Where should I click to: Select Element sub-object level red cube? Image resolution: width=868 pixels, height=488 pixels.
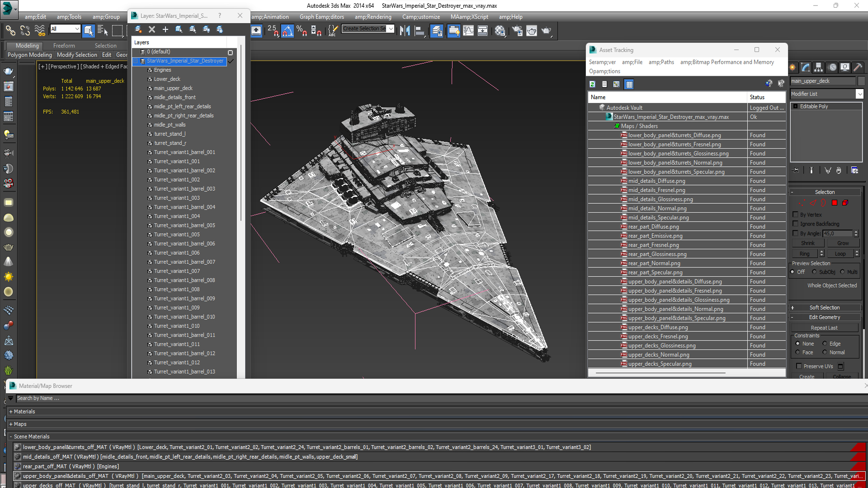point(845,203)
